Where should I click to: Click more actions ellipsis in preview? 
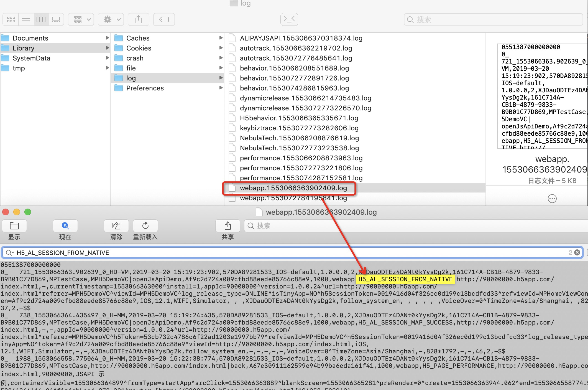click(x=552, y=199)
